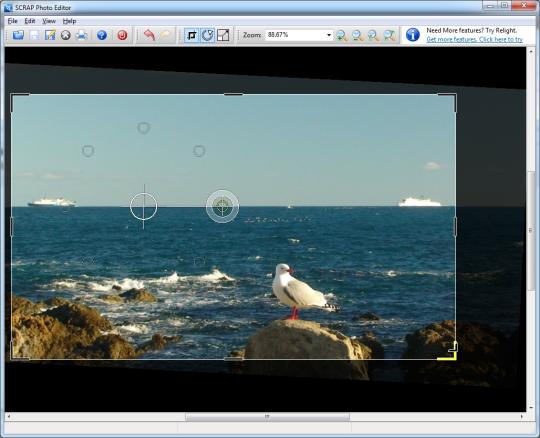
Task: Click the zoom value field showing 88.67%
Action: point(295,35)
